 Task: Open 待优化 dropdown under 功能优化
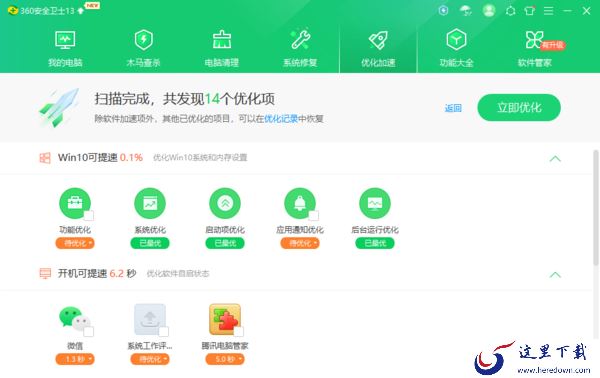pyautogui.click(x=75, y=243)
